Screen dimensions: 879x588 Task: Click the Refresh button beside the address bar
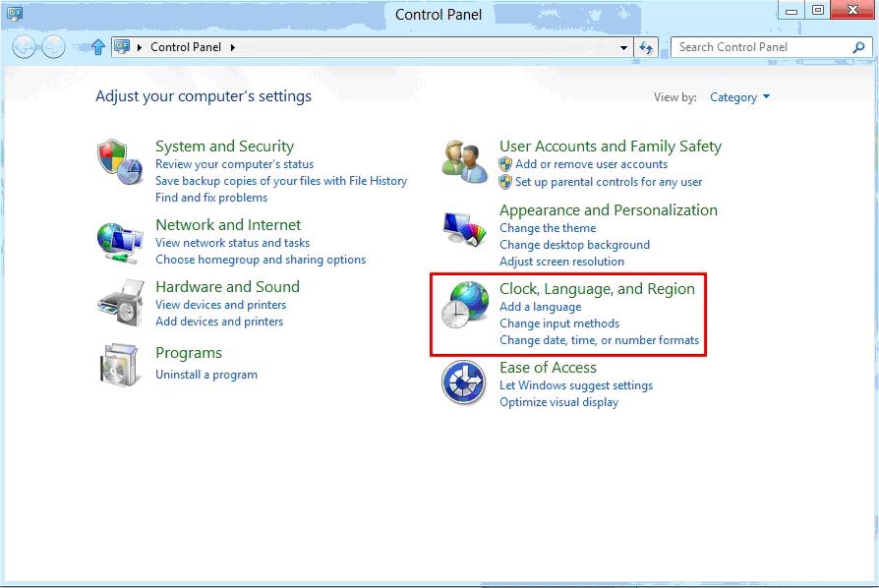646,47
